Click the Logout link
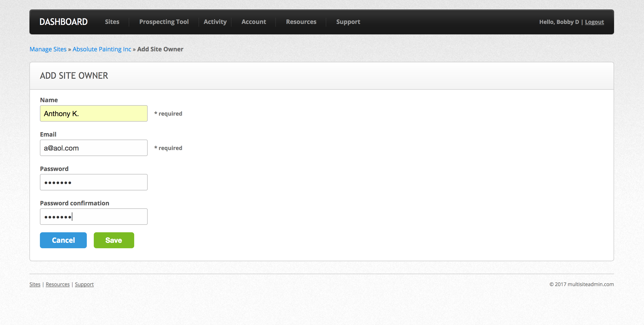This screenshot has height=325, width=644. click(x=595, y=22)
